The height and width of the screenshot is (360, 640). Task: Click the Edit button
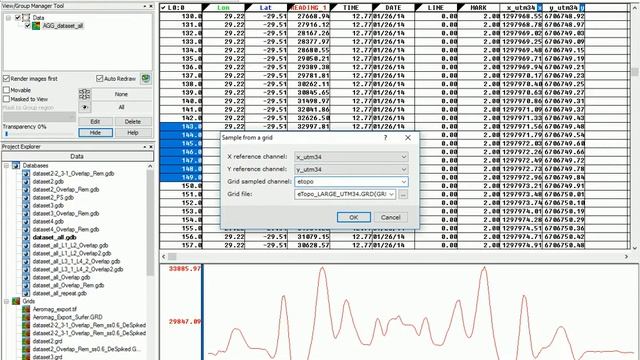pos(96,122)
